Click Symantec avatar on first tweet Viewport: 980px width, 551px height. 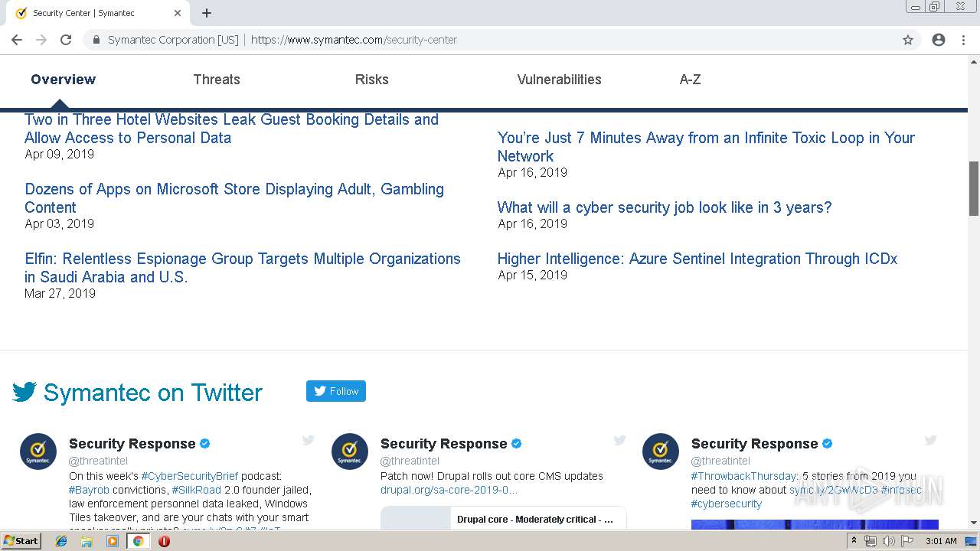pos(38,452)
